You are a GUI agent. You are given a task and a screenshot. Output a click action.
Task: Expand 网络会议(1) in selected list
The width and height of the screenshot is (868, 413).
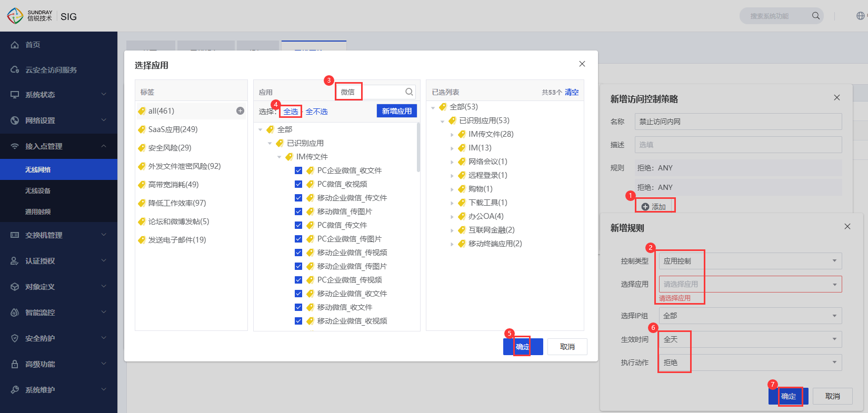tap(452, 162)
